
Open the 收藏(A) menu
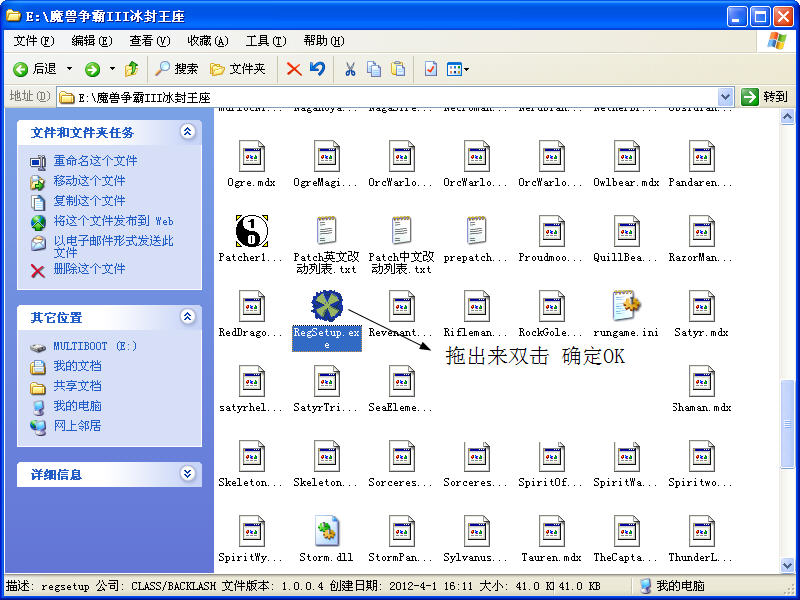click(x=208, y=41)
